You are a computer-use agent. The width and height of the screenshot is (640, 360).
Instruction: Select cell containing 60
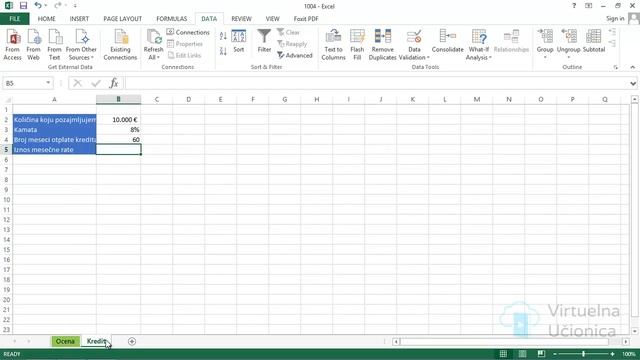[118, 140]
